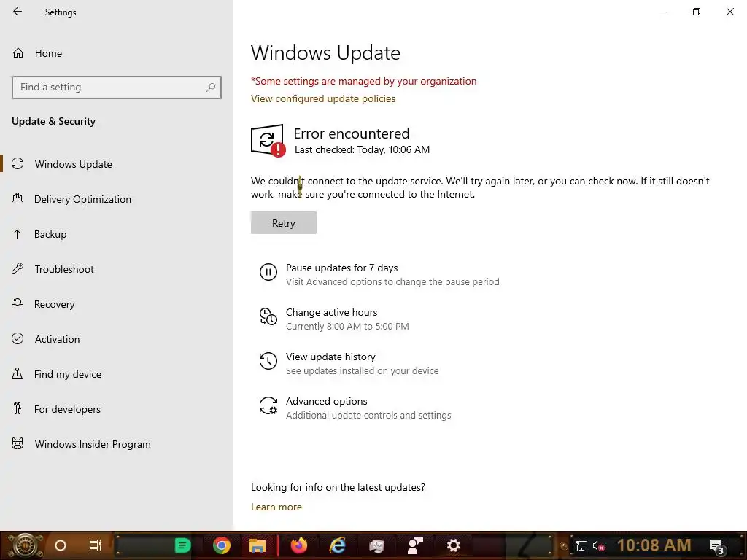
Task: Click the update error status icon
Action: 268,141
